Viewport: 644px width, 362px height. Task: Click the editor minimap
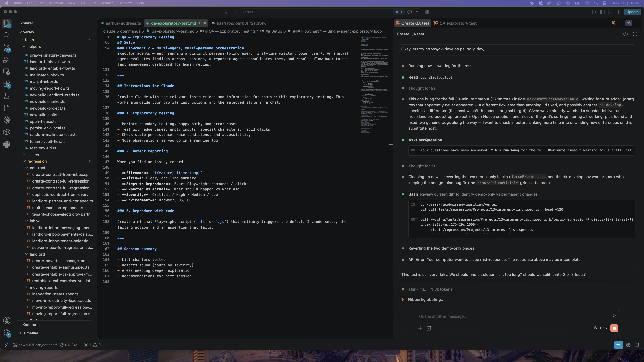pos(374,84)
